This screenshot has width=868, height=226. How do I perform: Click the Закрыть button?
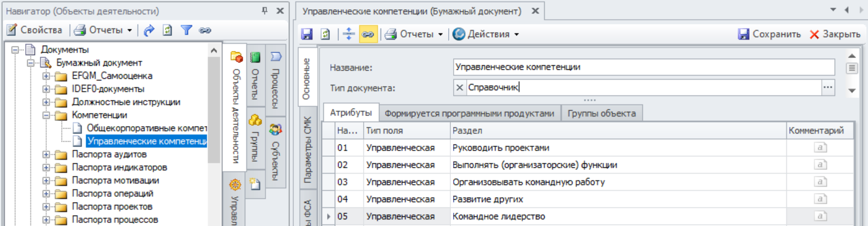[835, 34]
